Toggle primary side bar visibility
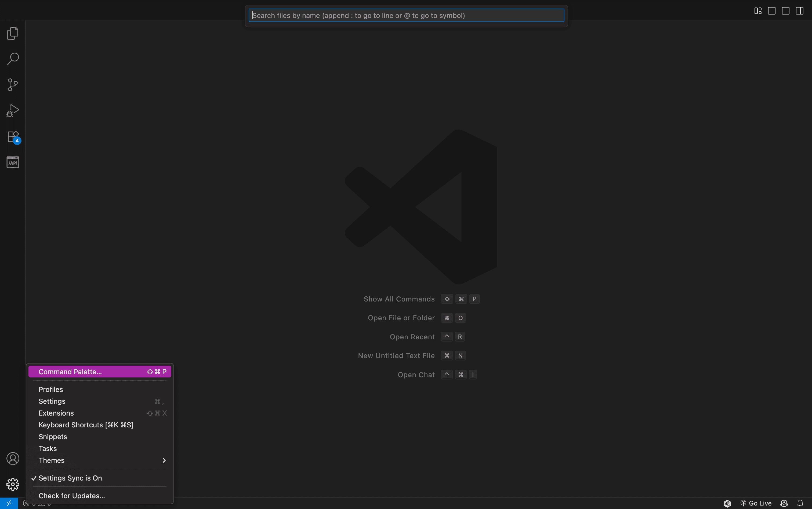The width and height of the screenshot is (812, 509). coord(772,11)
